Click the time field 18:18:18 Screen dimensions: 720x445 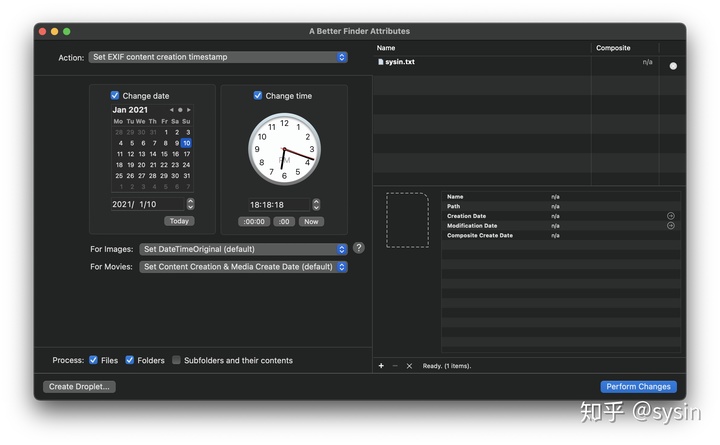pos(279,204)
